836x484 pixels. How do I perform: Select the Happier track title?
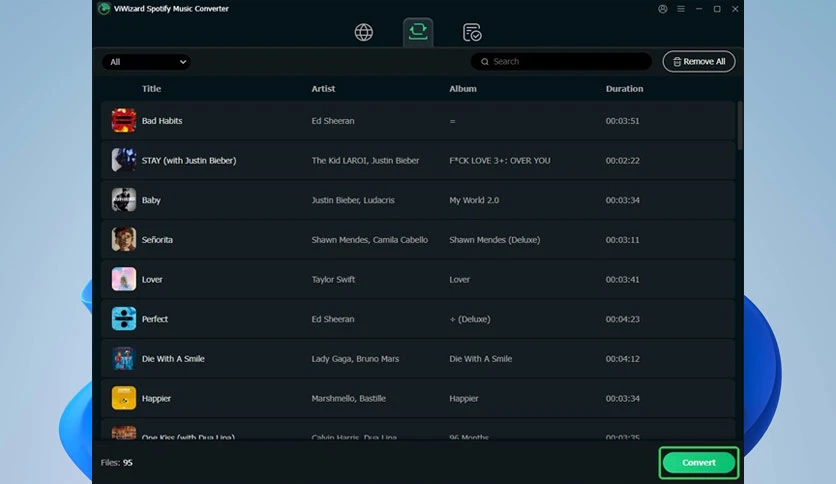coord(156,399)
